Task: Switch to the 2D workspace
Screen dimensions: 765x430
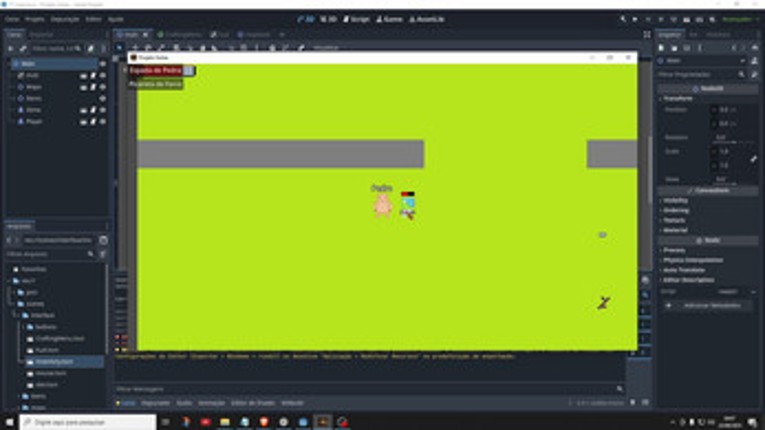Action: coord(304,19)
